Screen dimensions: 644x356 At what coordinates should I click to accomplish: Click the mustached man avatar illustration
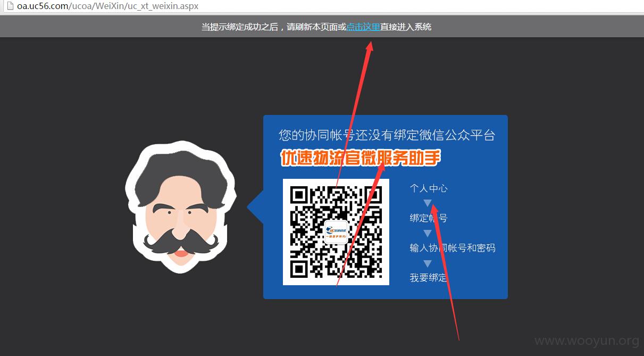tap(181, 208)
